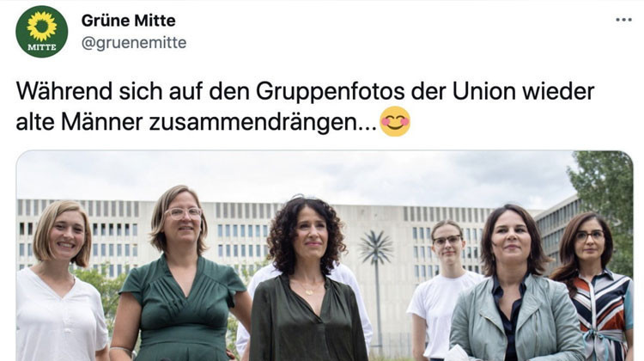Open the Grüne Mitte display name link
Screen dimensions: 644x361
[x=129, y=20]
